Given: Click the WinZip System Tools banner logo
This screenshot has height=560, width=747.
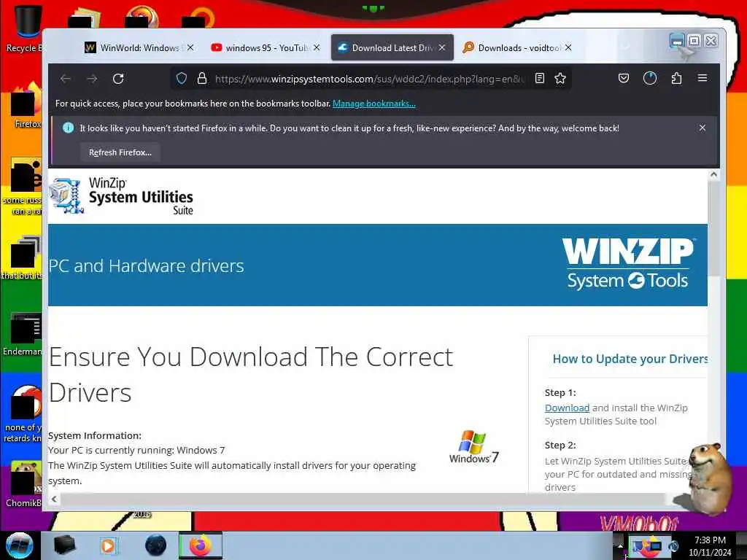Looking at the screenshot, I should [x=628, y=264].
